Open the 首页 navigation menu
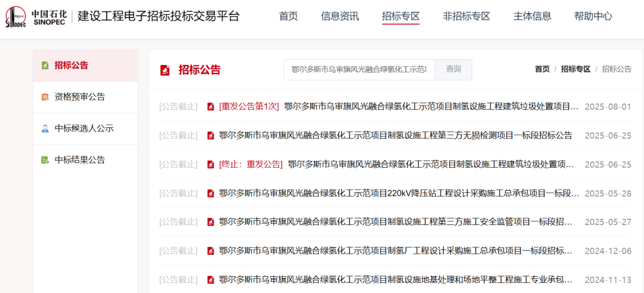The width and height of the screenshot is (644, 293). tap(289, 17)
